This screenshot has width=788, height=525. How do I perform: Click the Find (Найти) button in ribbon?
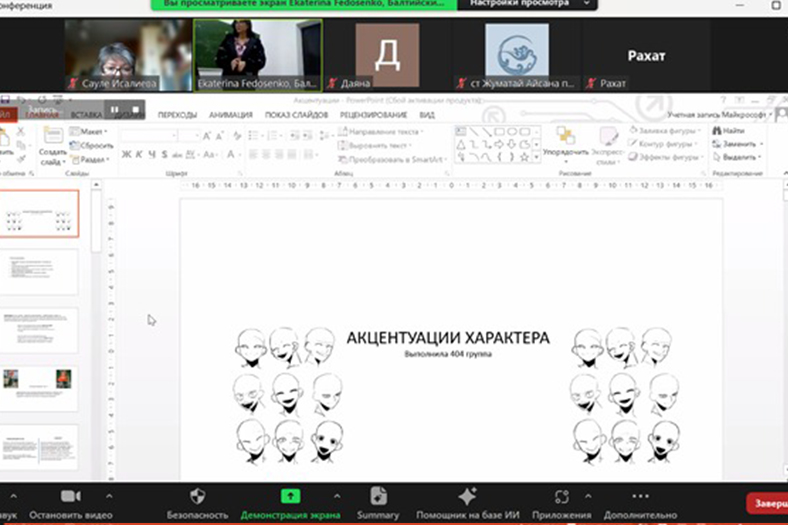point(731,131)
